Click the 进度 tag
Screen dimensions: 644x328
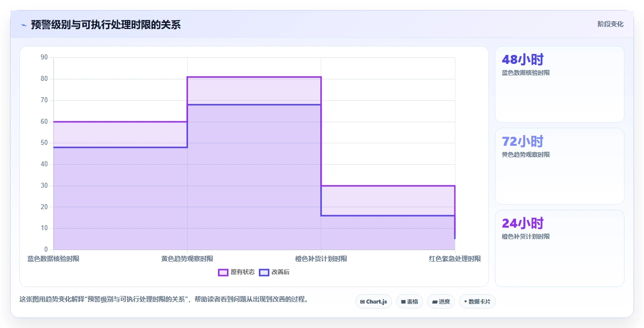point(441,302)
